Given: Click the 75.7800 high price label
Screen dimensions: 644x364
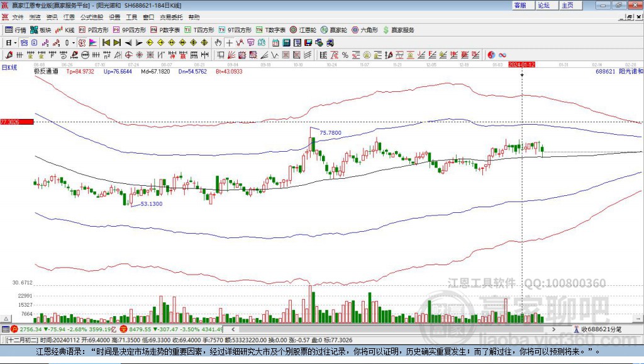Looking at the screenshot, I should (330, 133).
